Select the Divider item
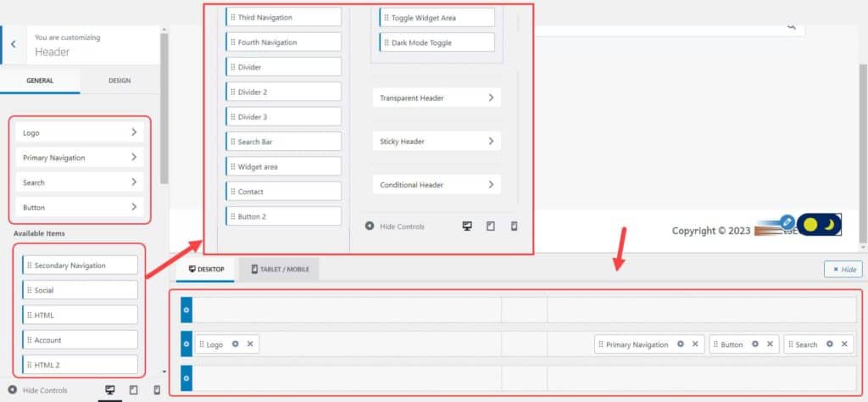The width and height of the screenshot is (868, 402). pyautogui.click(x=283, y=67)
